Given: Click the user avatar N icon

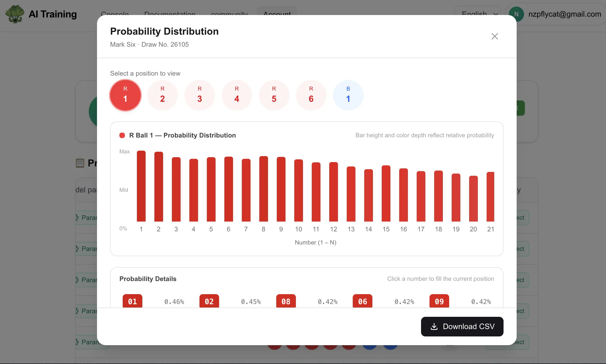Looking at the screenshot, I should tap(516, 14).
